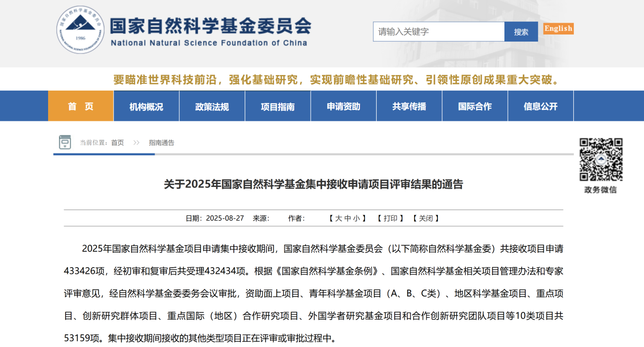Click the breadcrumb location book icon
This screenshot has height=347, width=644.
[65, 142]
